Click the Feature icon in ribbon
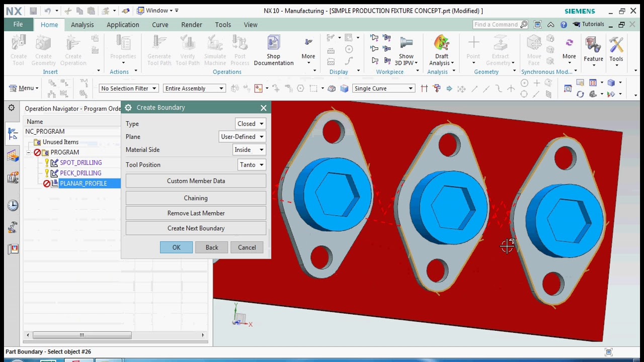The height and width of the screenshot is (362, 644). 593,49
